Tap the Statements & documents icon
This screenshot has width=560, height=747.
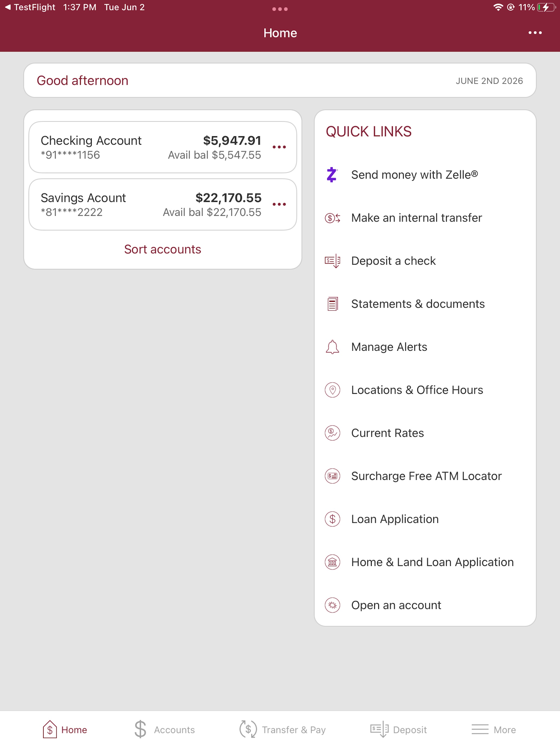(332, 304)
